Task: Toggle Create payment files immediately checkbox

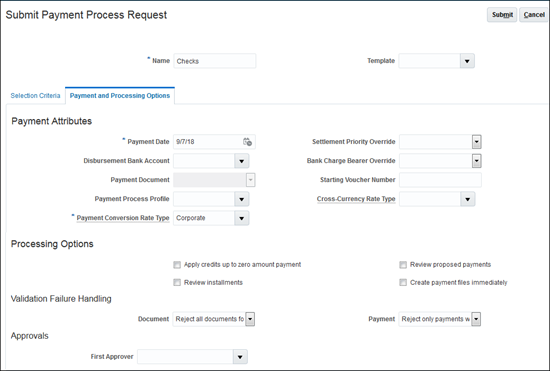Action: pos(403,283)
